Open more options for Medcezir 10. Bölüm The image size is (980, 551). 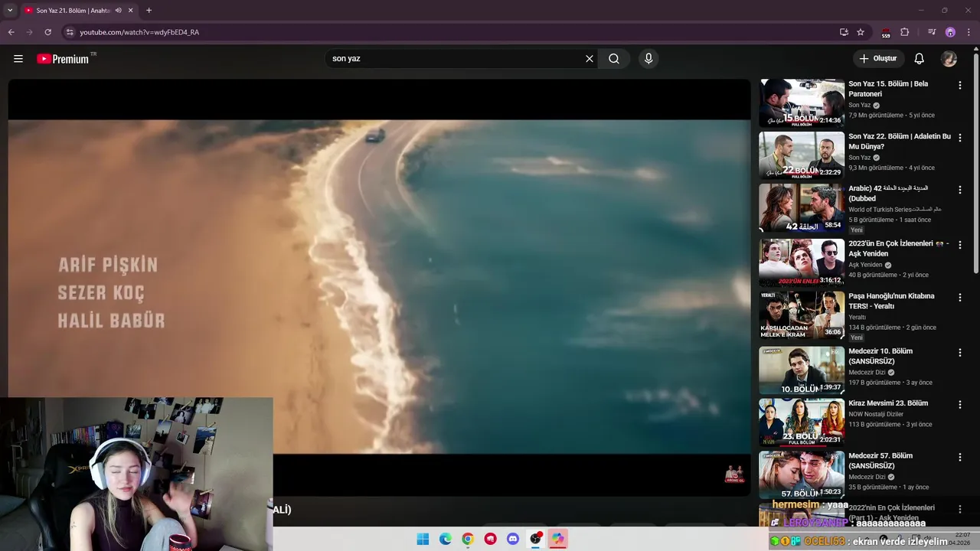[960, 352]
